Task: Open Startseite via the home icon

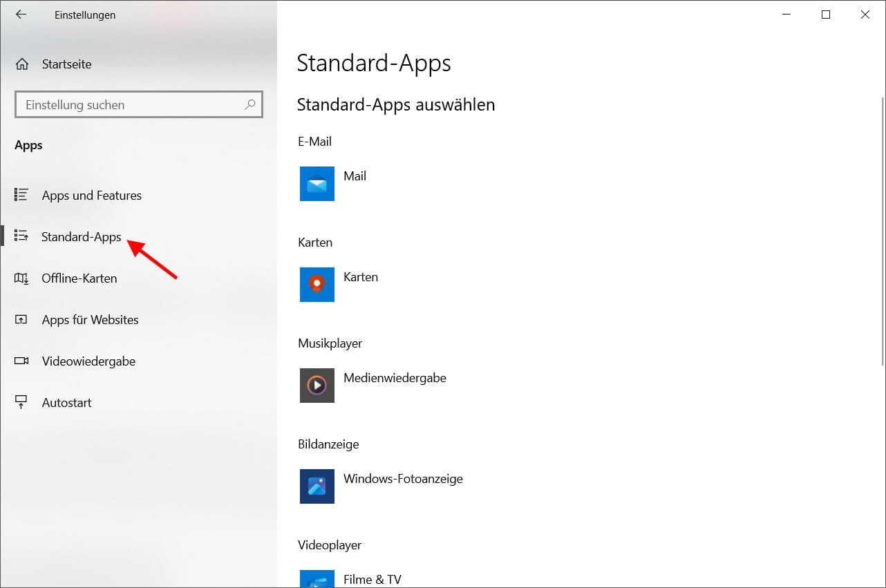Action: 22,64
